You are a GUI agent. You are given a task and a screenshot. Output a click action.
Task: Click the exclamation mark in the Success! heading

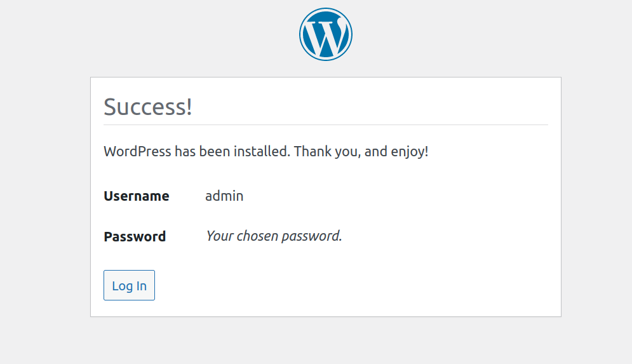pos(189,107)
